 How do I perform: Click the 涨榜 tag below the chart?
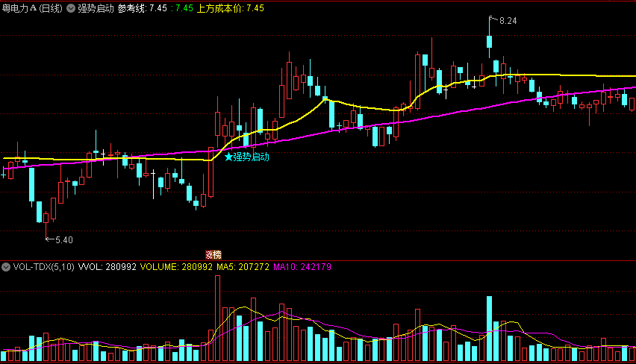[x=213, y=255]
